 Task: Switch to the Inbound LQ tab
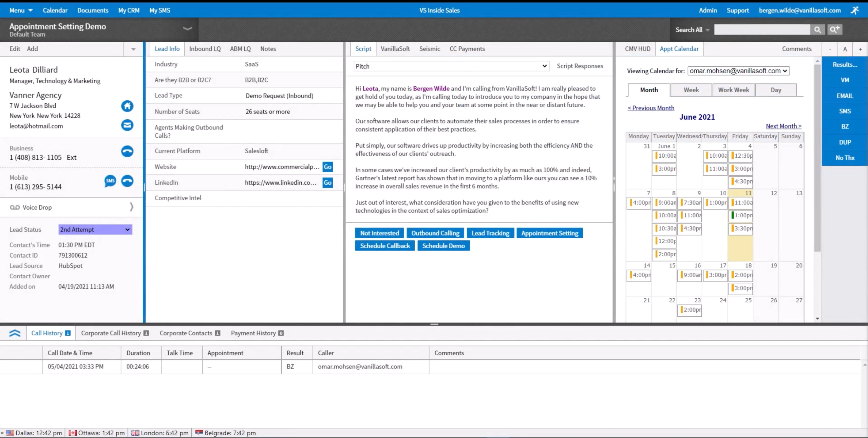[x=205, y=49]
